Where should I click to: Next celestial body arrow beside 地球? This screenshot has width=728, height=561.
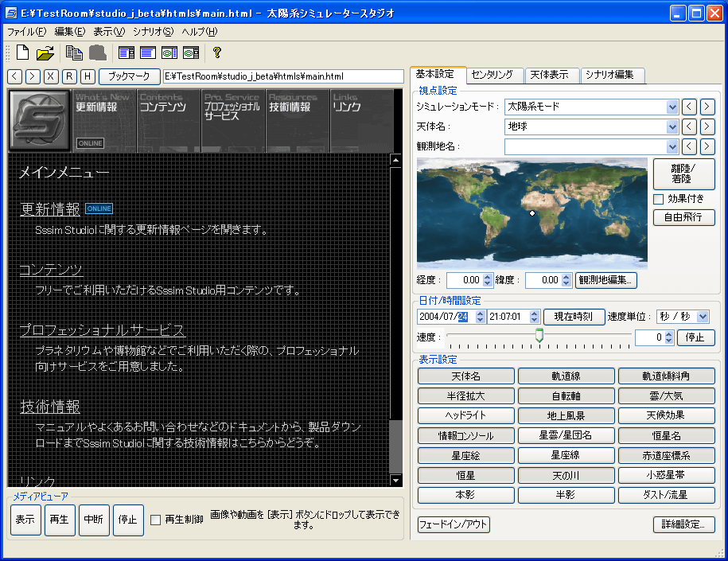pos(707,127)
